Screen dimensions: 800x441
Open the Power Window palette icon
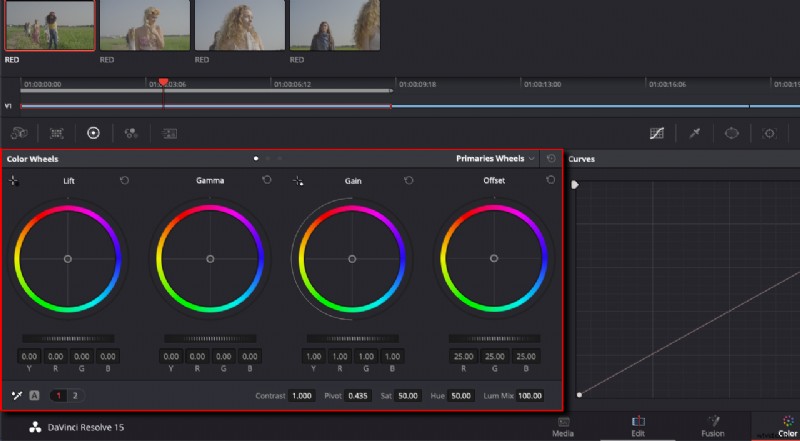(732, 133)
